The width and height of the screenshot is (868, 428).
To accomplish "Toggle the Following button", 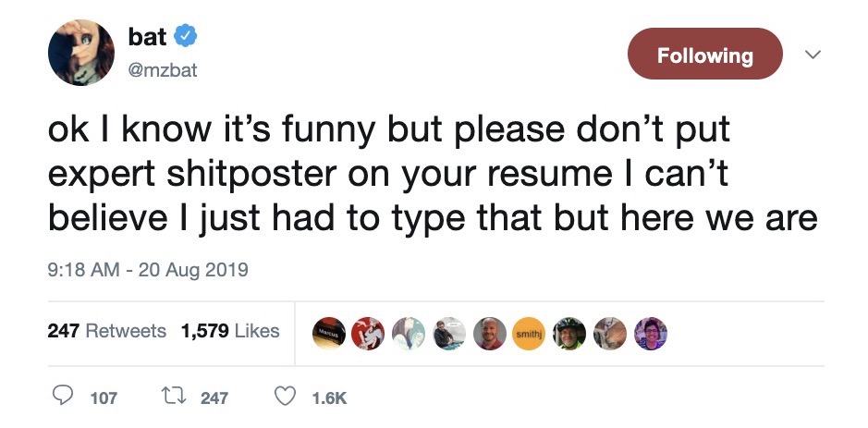I will pos(704,54).
